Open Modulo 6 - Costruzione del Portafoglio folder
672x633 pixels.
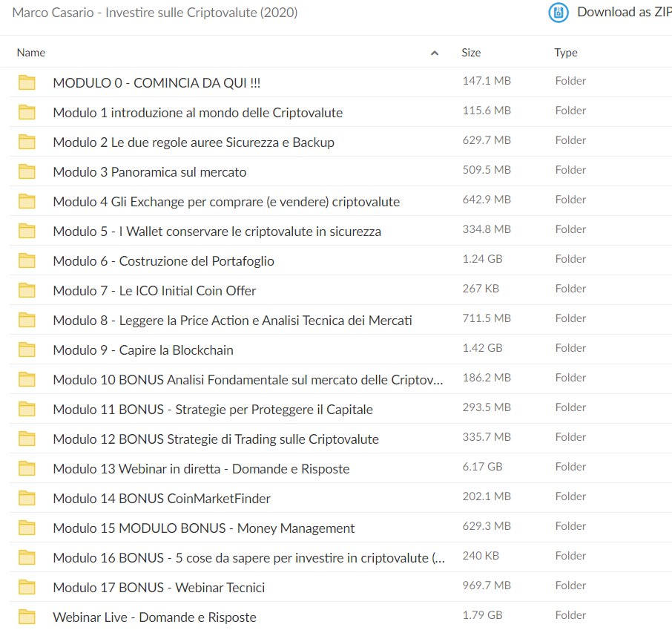[x=163, y=260]
